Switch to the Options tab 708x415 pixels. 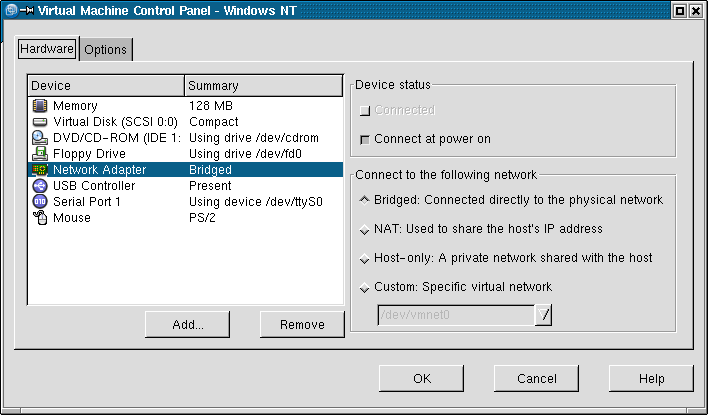point(106,49)
